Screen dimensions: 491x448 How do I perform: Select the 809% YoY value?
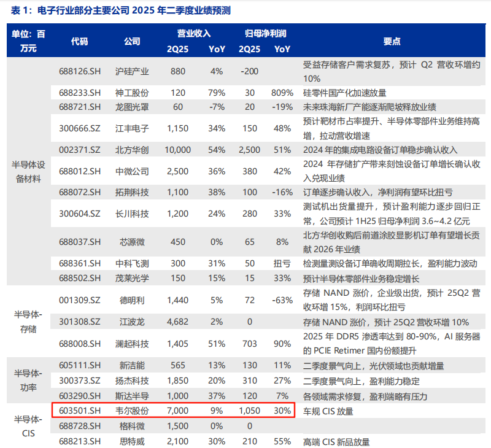282,93
